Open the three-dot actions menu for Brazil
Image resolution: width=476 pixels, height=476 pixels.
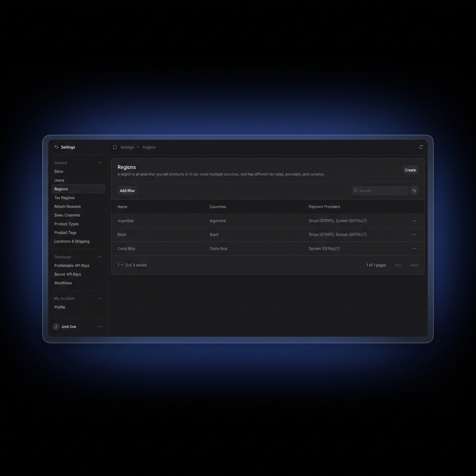(414, 235)
